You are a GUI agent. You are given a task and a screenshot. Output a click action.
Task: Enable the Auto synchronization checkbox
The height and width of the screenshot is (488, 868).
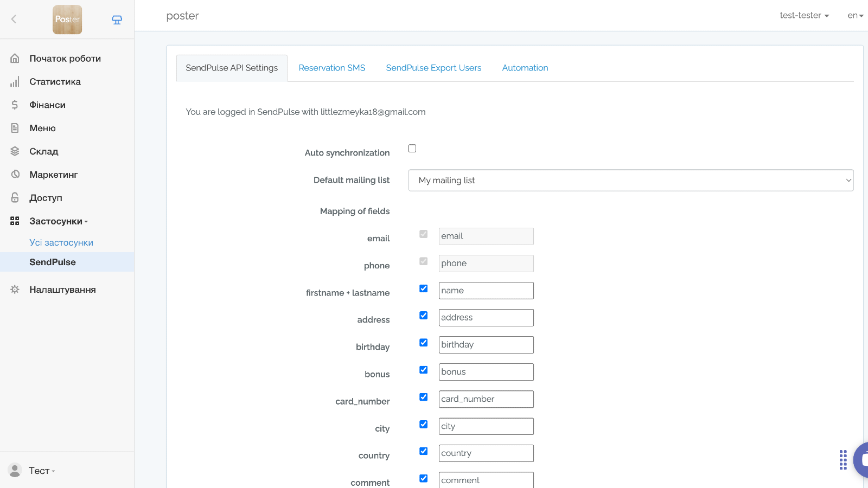coord(412,149)
